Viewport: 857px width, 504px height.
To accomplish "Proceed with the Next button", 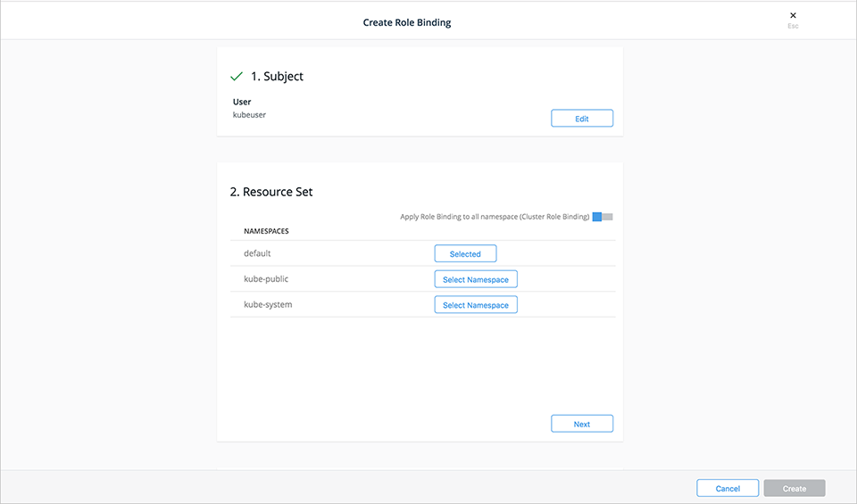I will 582,424.
